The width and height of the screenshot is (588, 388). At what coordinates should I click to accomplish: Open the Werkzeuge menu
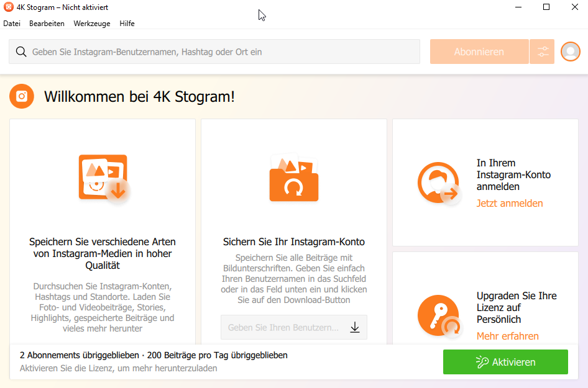[92, 23]
